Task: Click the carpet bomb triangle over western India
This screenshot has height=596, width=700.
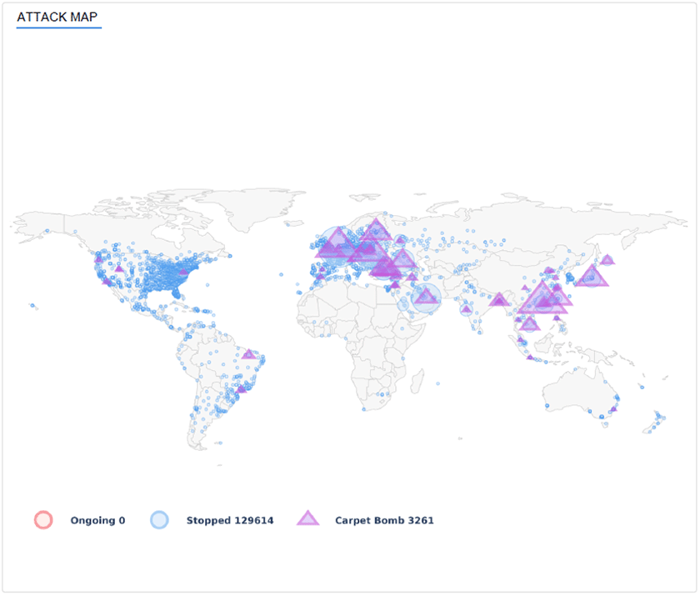Action: click(x=466, y=309)
